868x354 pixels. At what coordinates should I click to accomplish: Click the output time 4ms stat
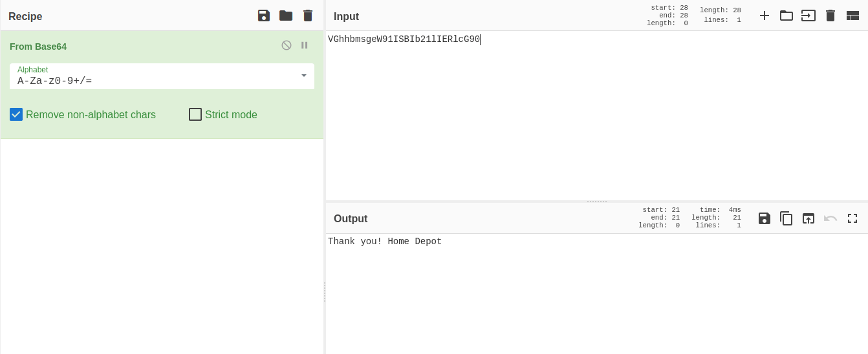click(x=721, y=210)
